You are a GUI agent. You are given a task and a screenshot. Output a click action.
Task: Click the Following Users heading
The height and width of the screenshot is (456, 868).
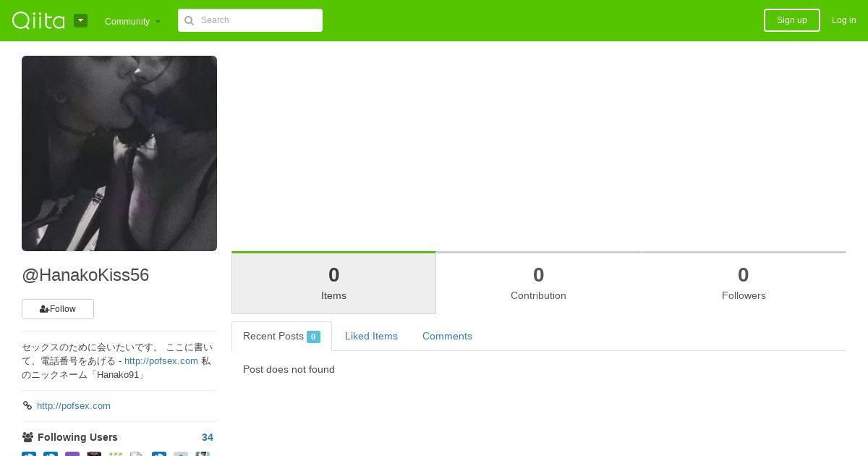pos(77,437)
